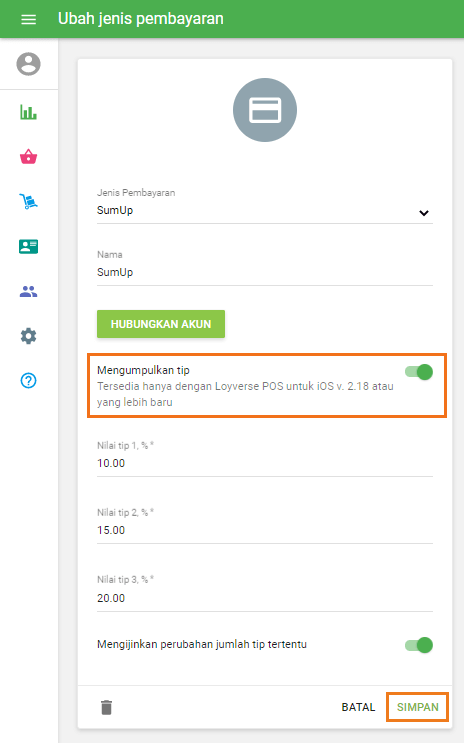Open the SumUp payment type selector

pyautogui.click(x=265, y=210)
